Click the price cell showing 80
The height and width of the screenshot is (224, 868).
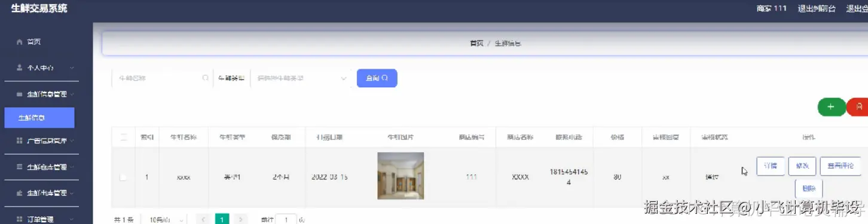pyautogui.click(x=617, y=177)
